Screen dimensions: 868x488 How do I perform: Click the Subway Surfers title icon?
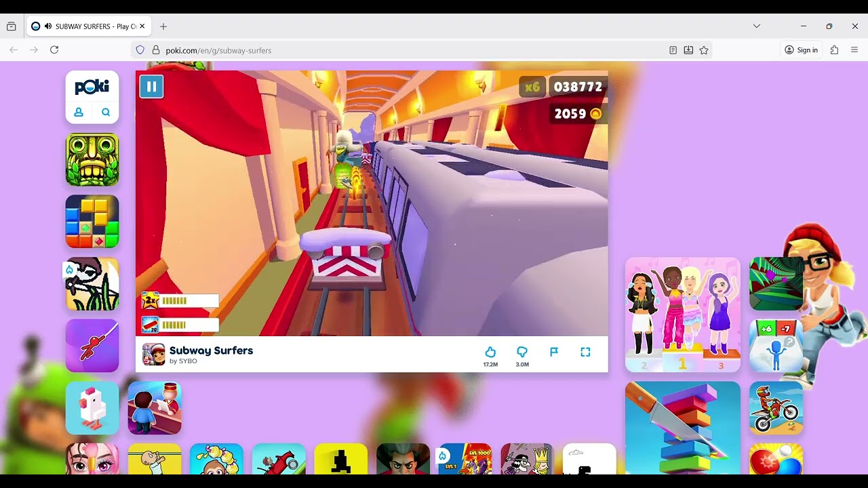[x=154, y=354]
